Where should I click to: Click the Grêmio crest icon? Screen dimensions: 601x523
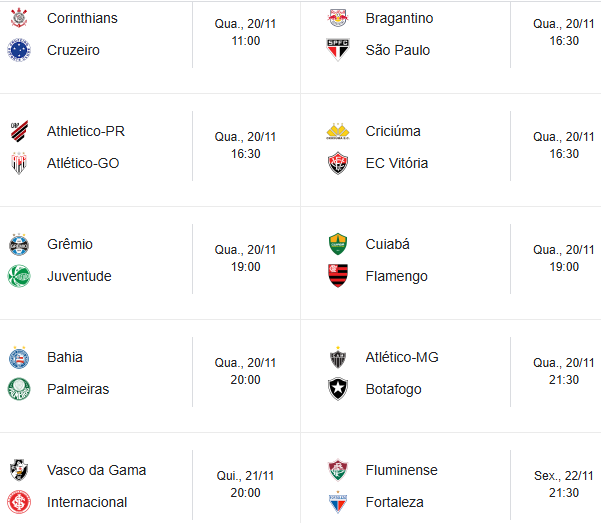(19, 244)
